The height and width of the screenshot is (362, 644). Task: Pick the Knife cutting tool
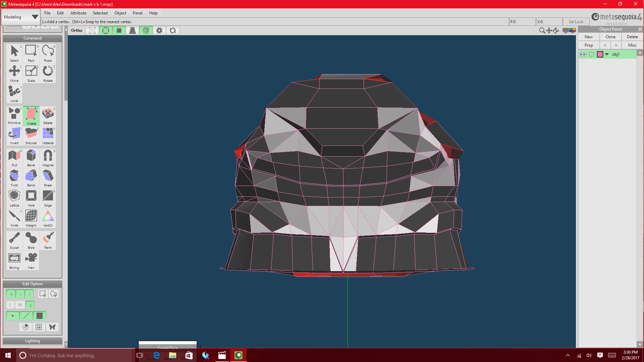(x=14, y=218)
